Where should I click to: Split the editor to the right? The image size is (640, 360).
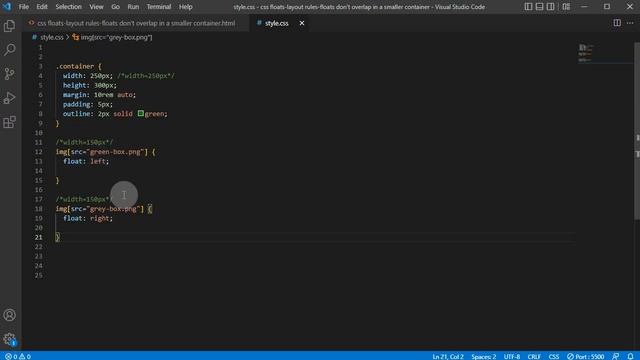click(617, 23)
